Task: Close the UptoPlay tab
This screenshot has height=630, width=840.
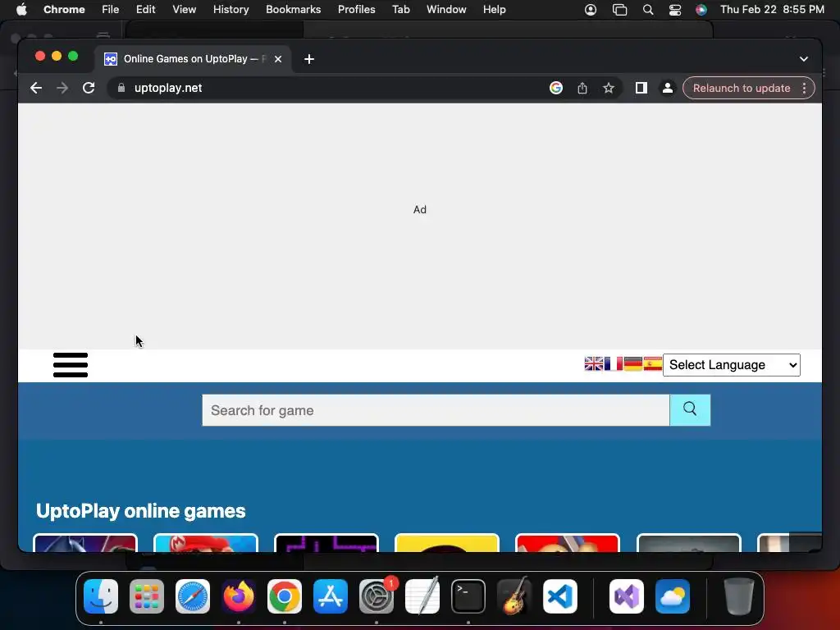Action: point(278,59)
